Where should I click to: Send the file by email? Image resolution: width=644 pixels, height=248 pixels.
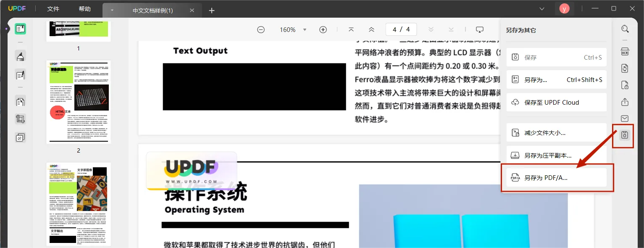[625, 119]
